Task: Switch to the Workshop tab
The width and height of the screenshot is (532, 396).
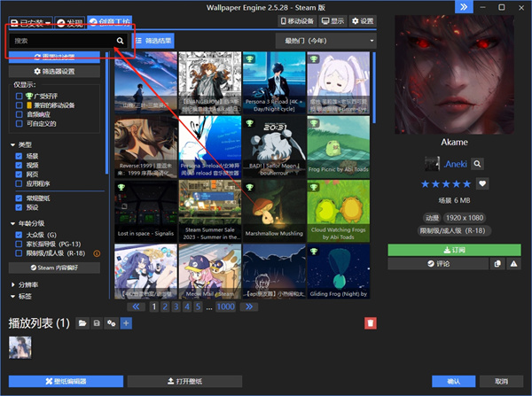Action: 110,22
